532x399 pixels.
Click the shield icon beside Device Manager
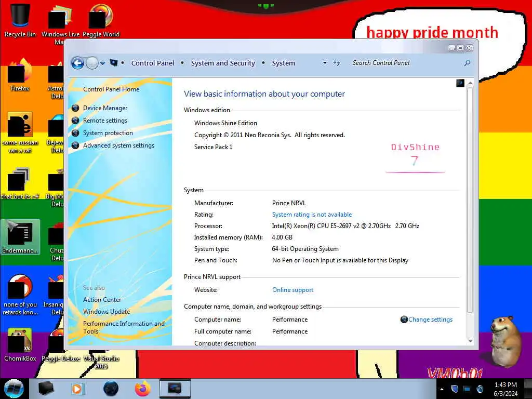[x=75, y=108]
